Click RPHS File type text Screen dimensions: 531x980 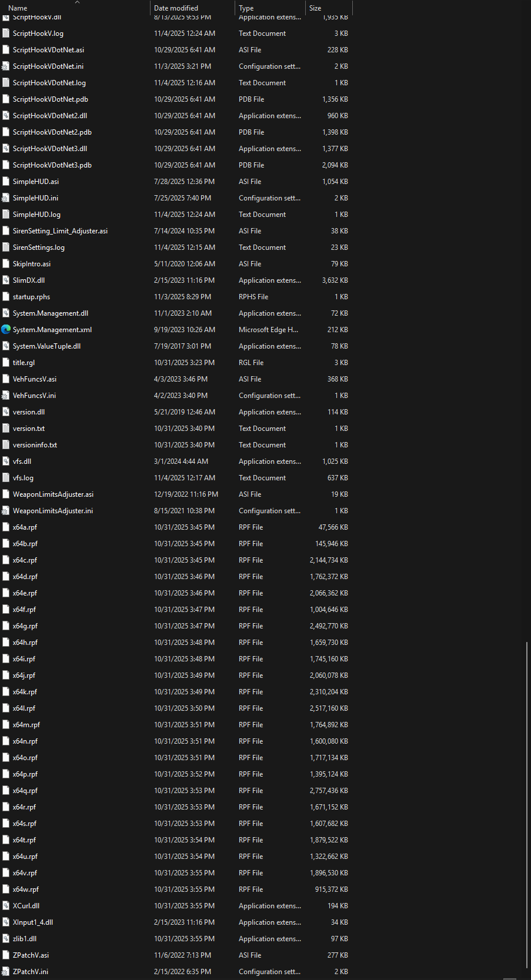(253, 297)
